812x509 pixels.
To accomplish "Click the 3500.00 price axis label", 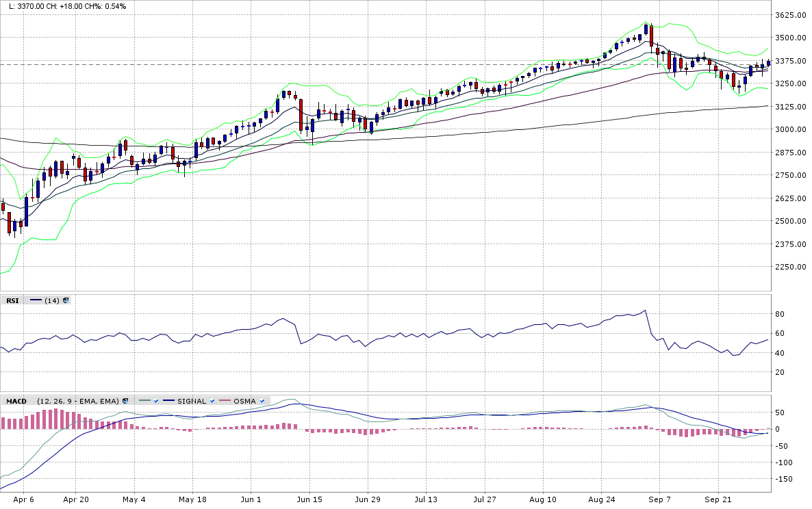I will click(x=791, y=38).
